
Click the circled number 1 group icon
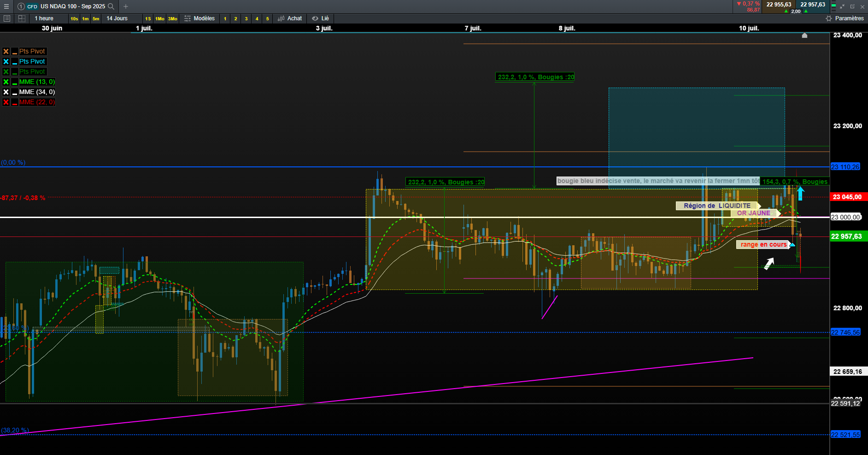21,6
